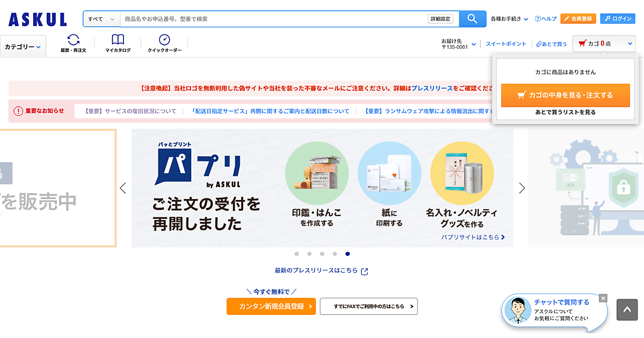Click 印鑑・はんこを作成する banner item
This screenshot has width=644, height=338.
pos(317,185)
